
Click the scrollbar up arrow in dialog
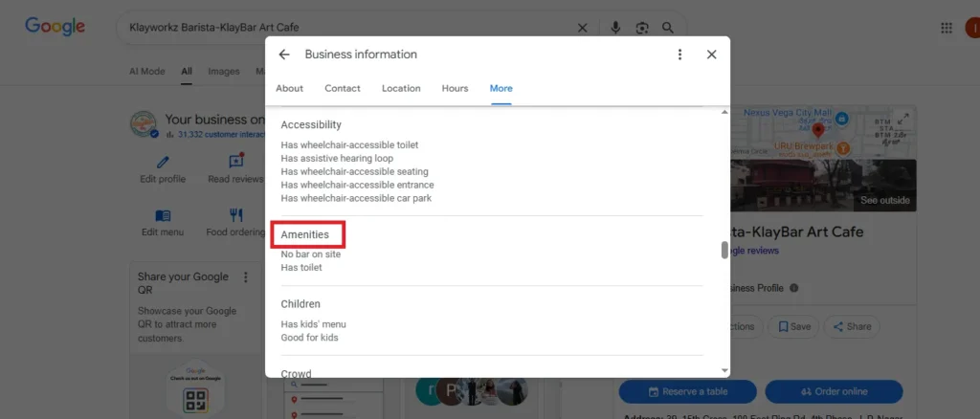pyautogui.click(x=724, y=112)
